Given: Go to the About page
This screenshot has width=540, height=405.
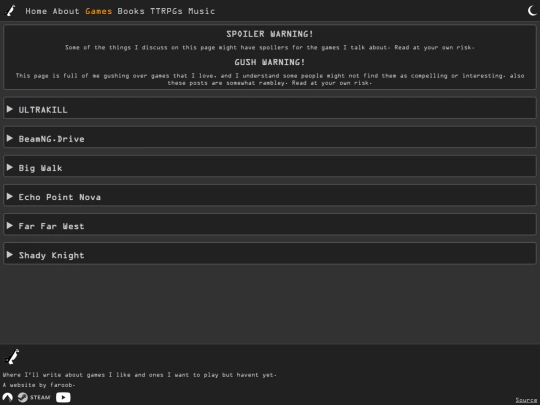Looking at the screenshot, I should 66,11.
